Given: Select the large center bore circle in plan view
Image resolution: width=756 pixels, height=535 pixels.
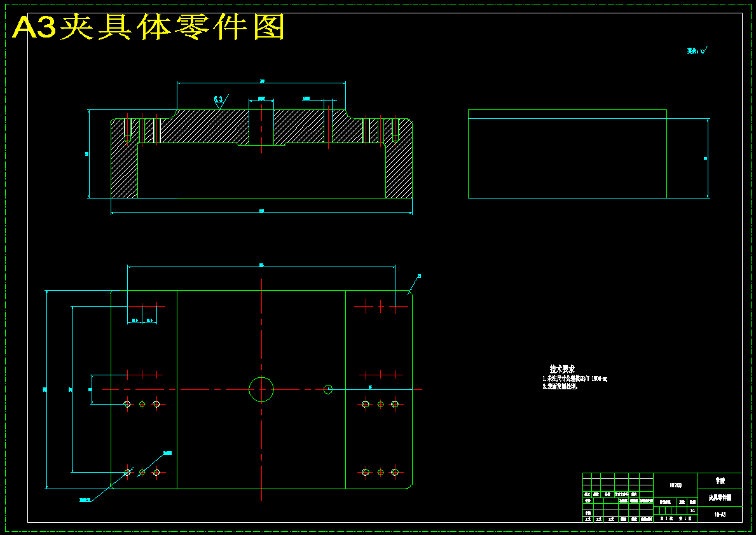Looking at the screenshot, I should pos(261,389).
